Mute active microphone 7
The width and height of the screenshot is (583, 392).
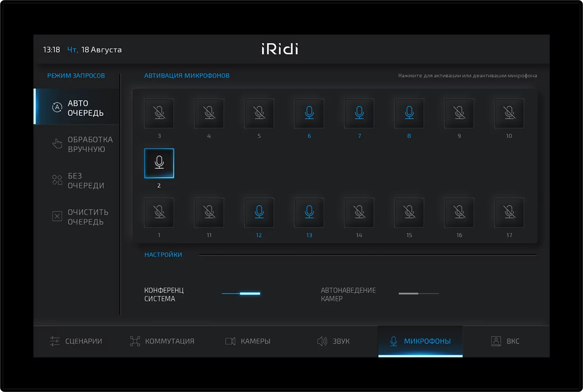(359, 113)
